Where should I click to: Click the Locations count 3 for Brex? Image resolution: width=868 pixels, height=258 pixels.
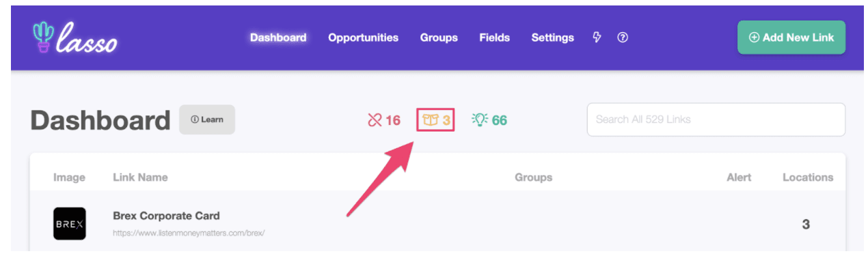point(806,224)
